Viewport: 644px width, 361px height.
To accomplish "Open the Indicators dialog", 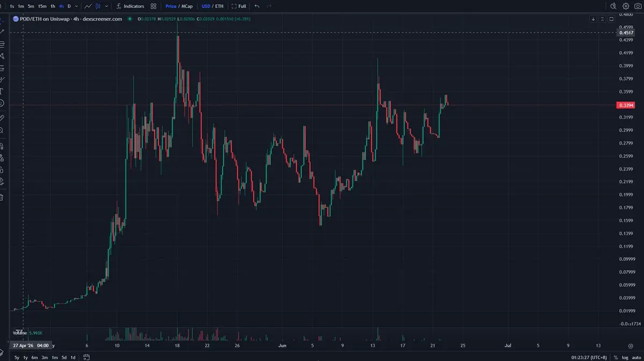I will point(130,6).
